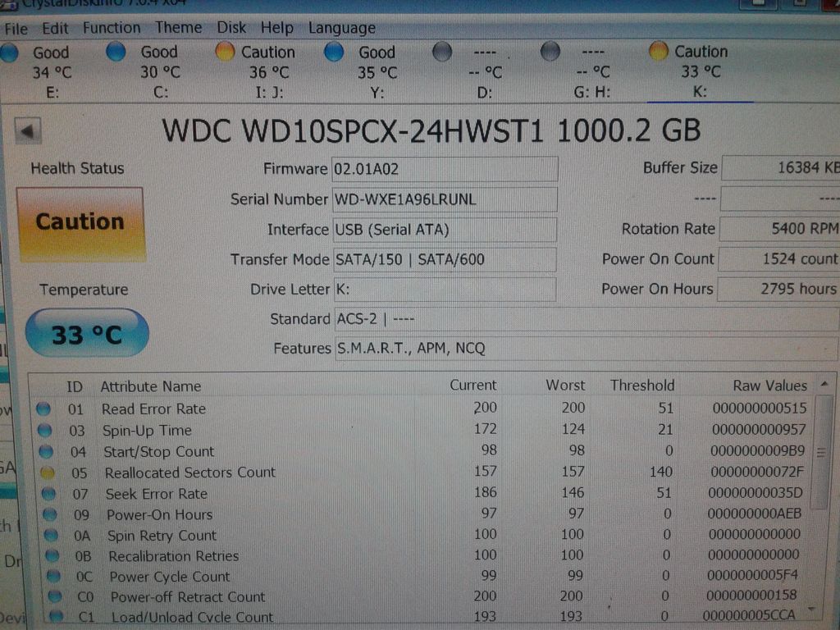Click the Power On Hours value
840x630 pixels.
778,289
